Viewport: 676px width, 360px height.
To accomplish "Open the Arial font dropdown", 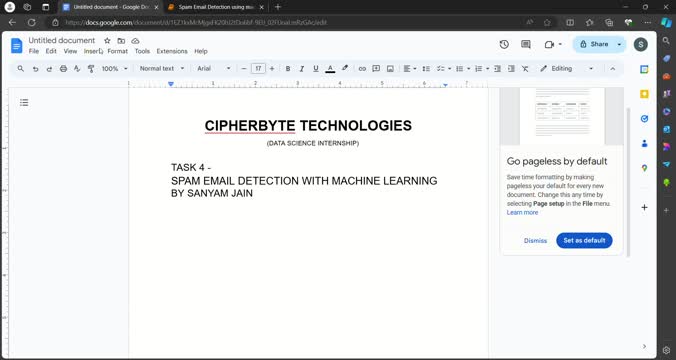I will (x=214, y=69).
